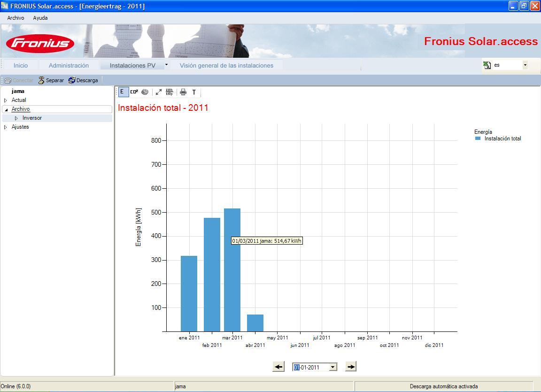
Task: Select Ajustes in the tree
Action: [20, 127]
